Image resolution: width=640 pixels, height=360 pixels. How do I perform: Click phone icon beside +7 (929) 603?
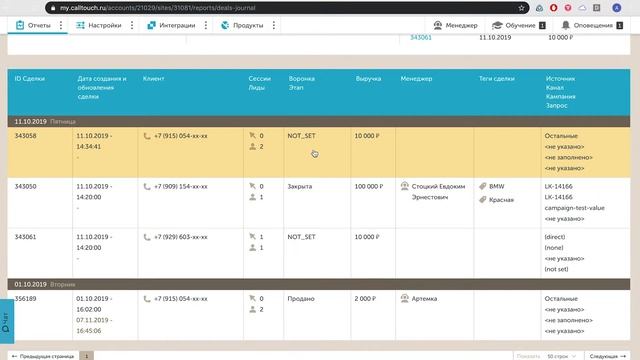click(147, 237)
